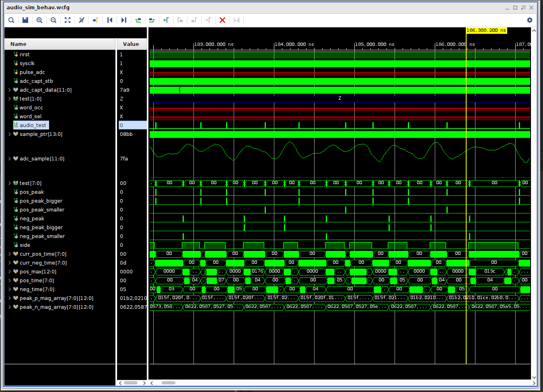Toggle snap to transition mode
543x392 pixels.
(x=81, y=20)
